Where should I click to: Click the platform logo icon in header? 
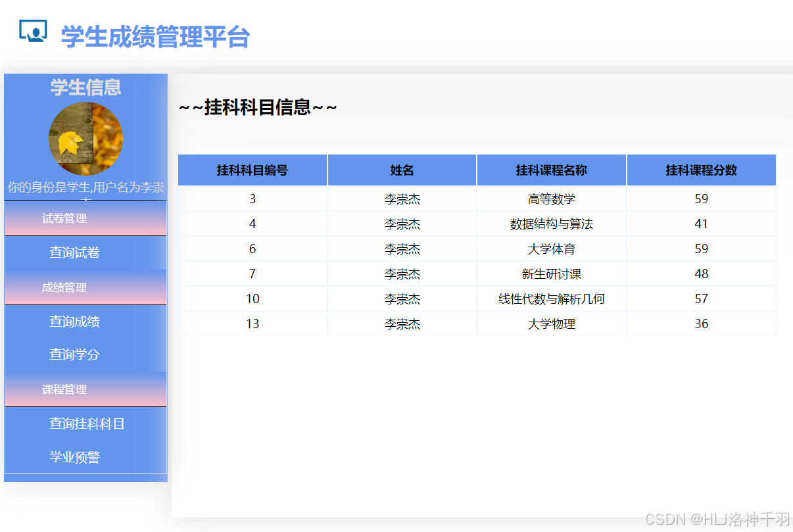[x=33, y=32]
